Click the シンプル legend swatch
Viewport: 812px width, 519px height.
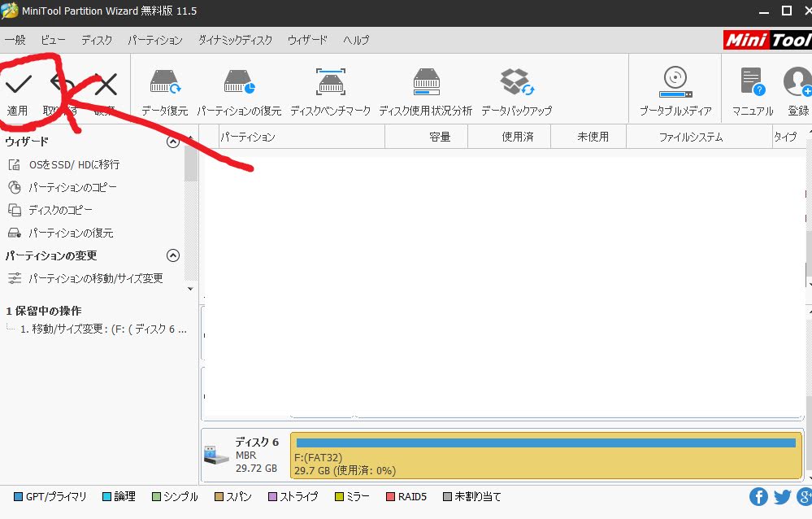(x=156, y=497)
